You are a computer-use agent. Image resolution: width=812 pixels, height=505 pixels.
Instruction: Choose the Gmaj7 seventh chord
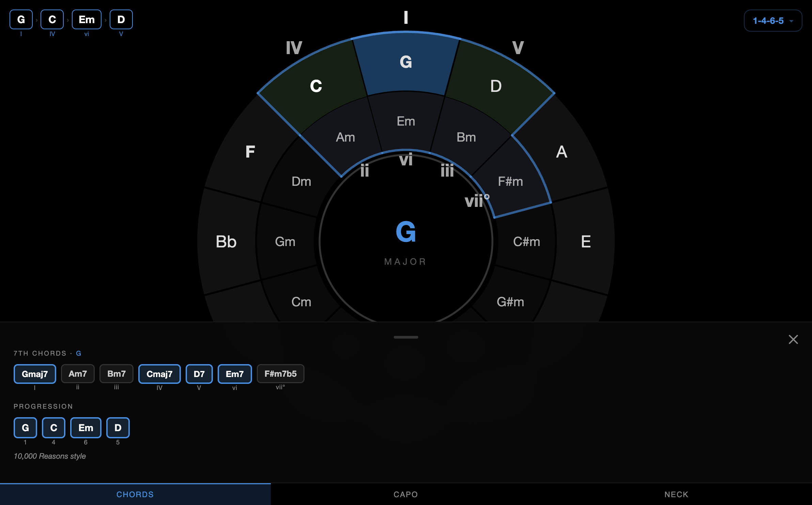35,374
